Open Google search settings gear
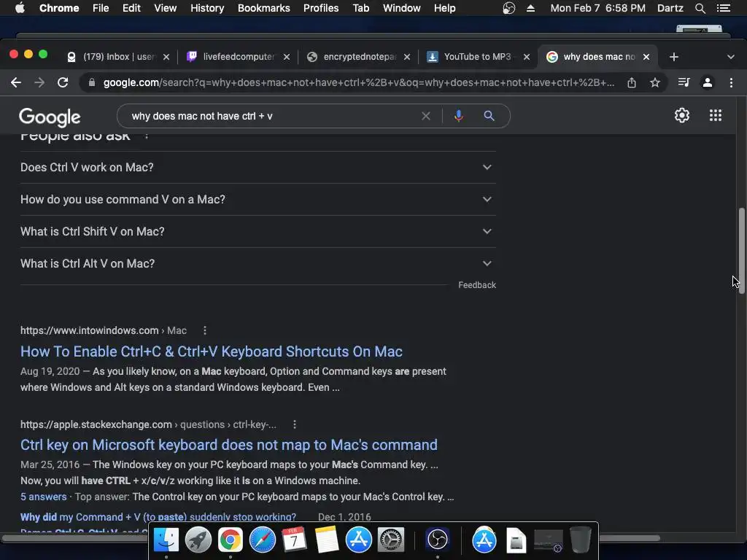This screenshot has height=560, width=747. coord(682,115)
